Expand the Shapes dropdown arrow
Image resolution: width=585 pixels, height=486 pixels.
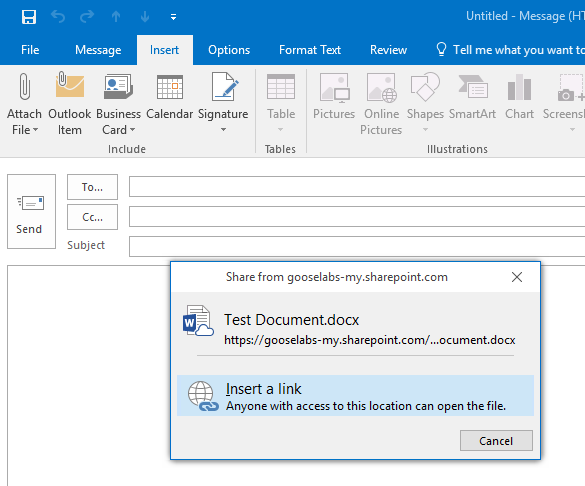coord(425,130)
